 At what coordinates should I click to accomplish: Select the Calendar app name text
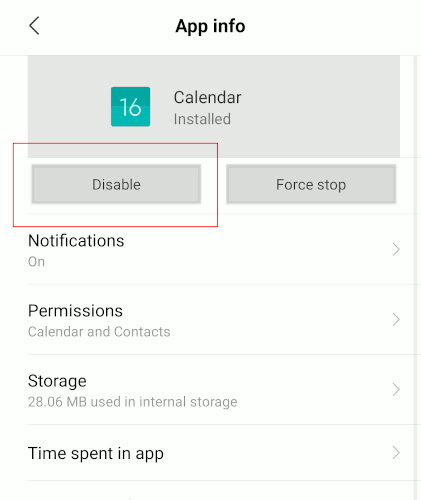[x=207, y=97]
